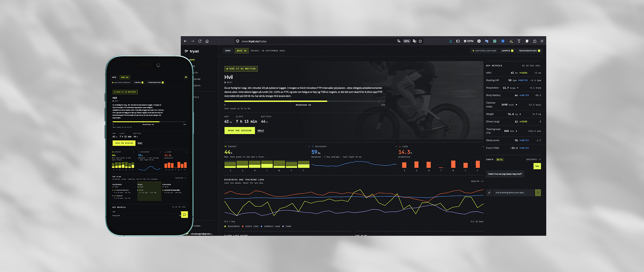Image resolution: width=644 pixels, height=272 pixels.
Task: Send message with the arrow-up icon
Action: coord(538,193)
